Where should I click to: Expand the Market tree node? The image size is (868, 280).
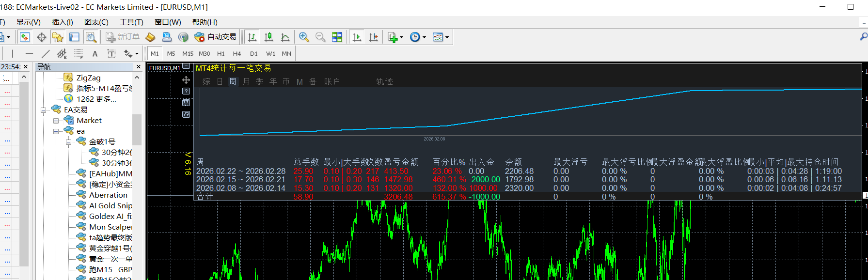[x=56, y=121]
